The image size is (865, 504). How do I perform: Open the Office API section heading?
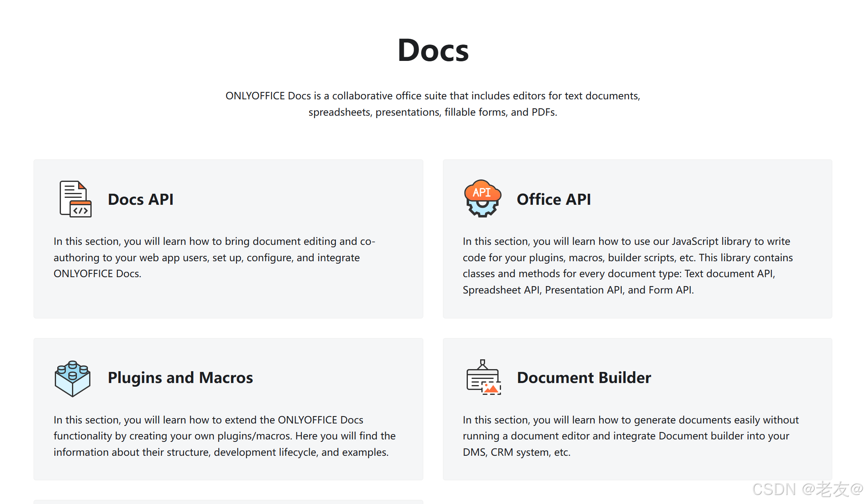click(x=554, y=199)
